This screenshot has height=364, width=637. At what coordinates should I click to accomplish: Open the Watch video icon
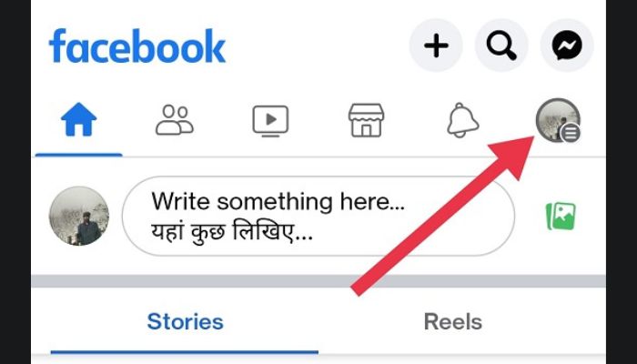(x=270, y=121)
